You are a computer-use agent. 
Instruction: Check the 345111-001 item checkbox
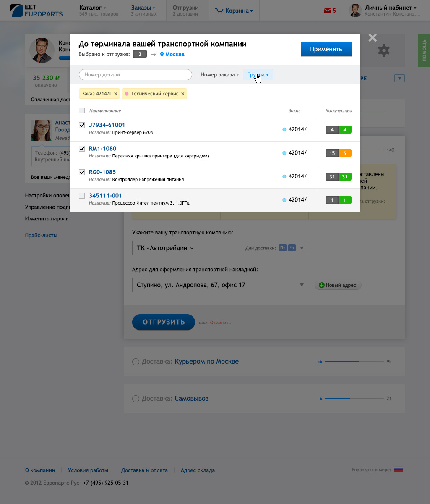82,196
